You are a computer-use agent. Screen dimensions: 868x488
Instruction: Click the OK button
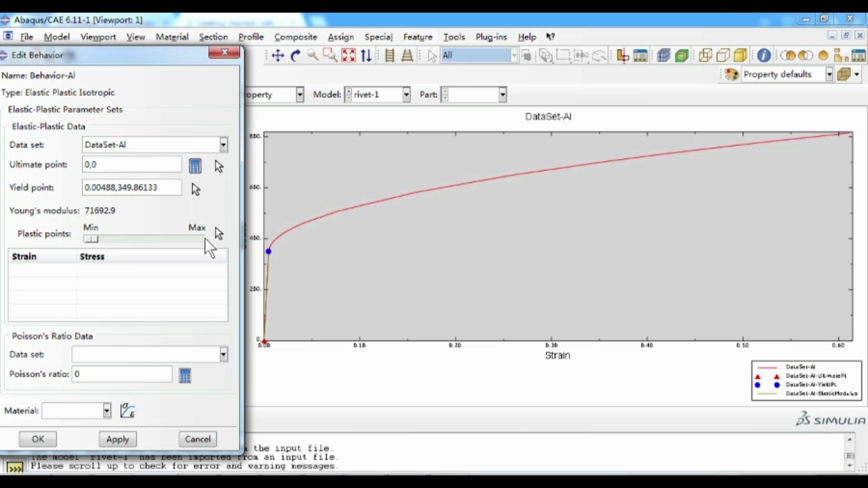(x=38, y=439)
